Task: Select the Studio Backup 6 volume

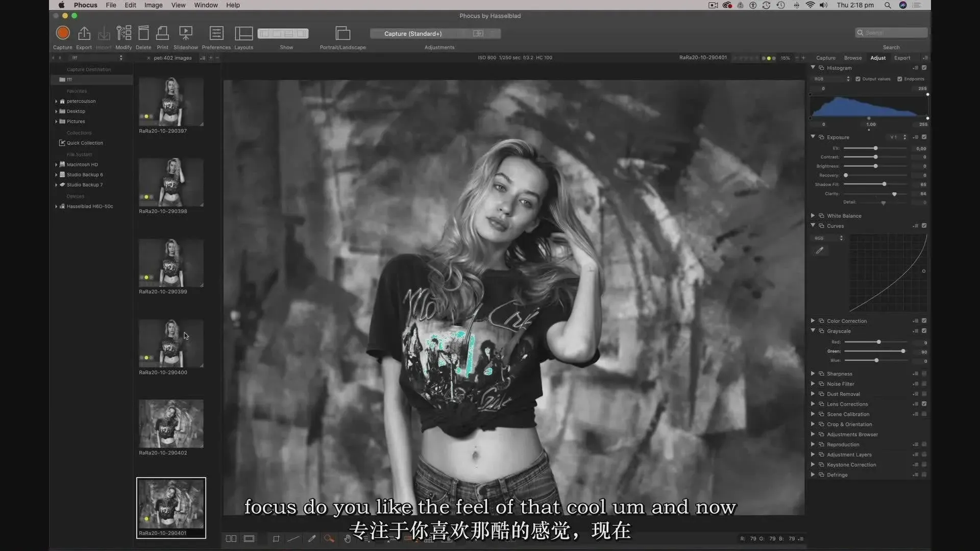Action: (x=85, y=175)
